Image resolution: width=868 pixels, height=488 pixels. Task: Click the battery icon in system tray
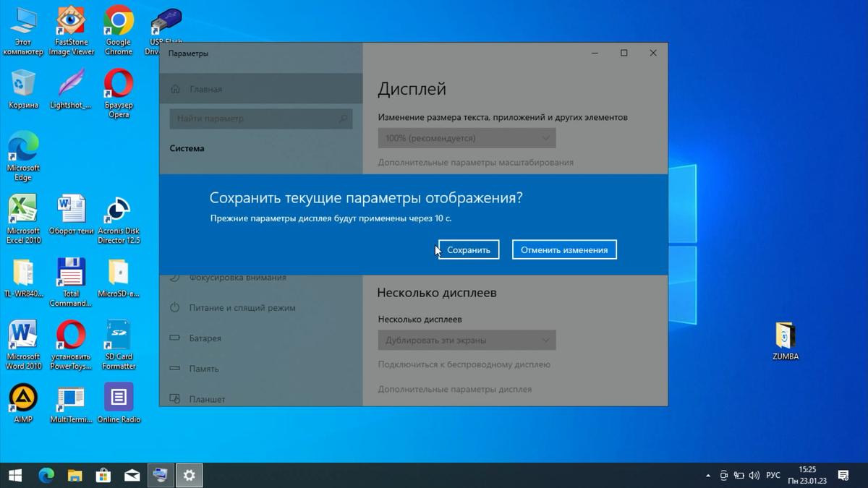739,476
